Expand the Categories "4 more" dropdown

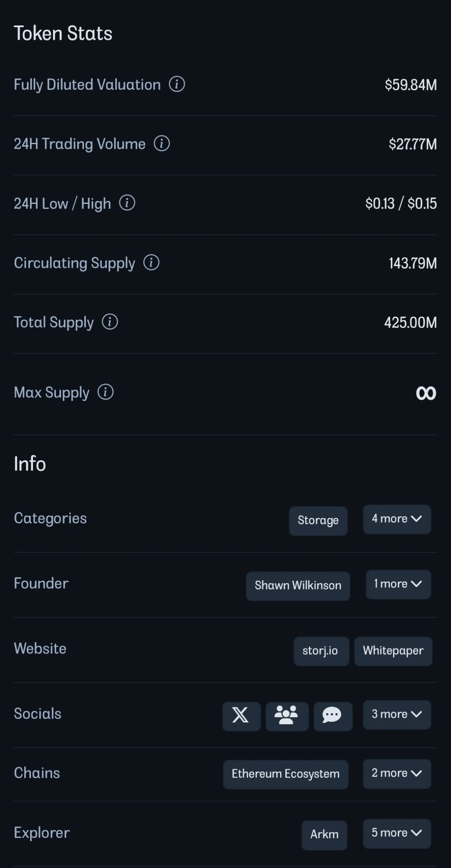397,519
